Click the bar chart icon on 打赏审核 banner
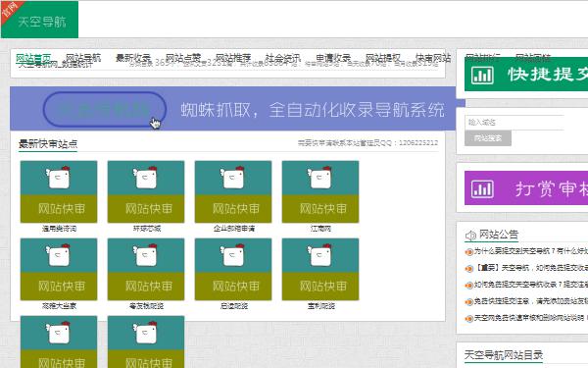Image resolution: width=588 pixels, height=368 pixels. (x=482, y=188)
